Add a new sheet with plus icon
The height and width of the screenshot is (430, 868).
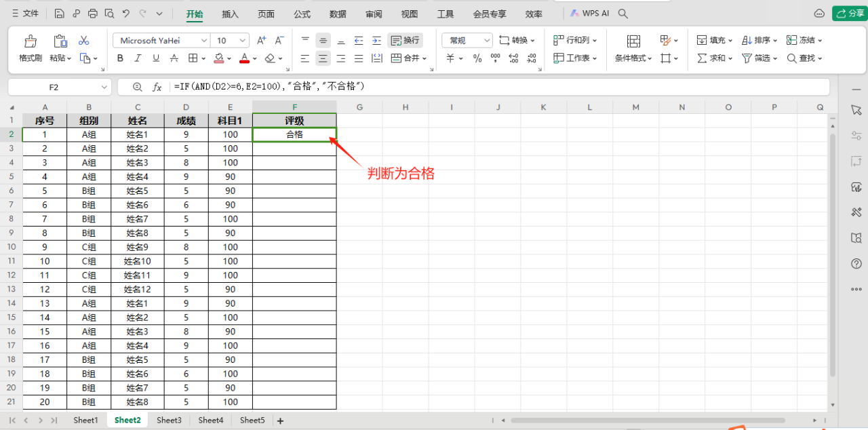(x=280, y=421)
